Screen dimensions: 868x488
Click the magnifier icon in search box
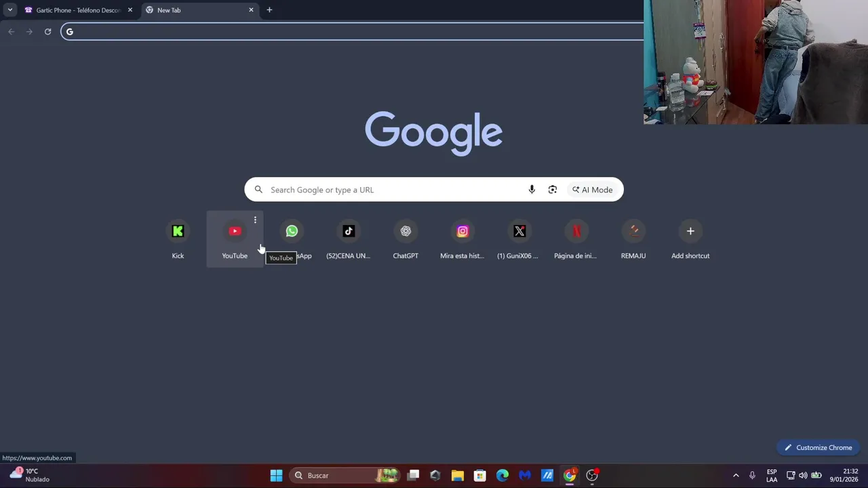point(258,190)
